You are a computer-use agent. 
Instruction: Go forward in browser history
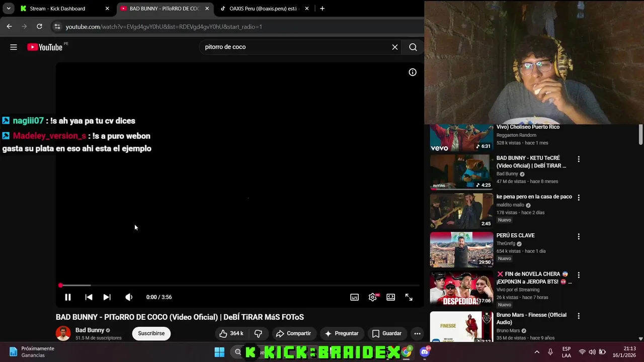24,27
